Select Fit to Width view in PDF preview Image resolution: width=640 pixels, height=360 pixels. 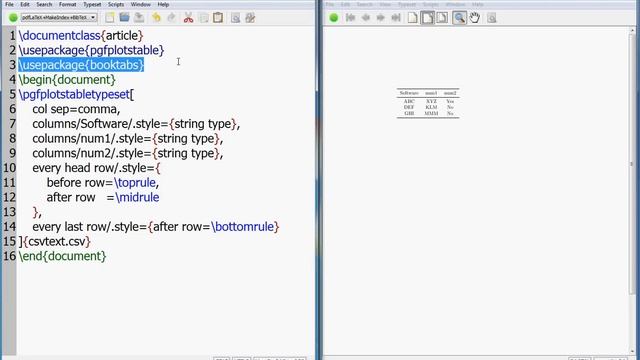coord(427,18)
